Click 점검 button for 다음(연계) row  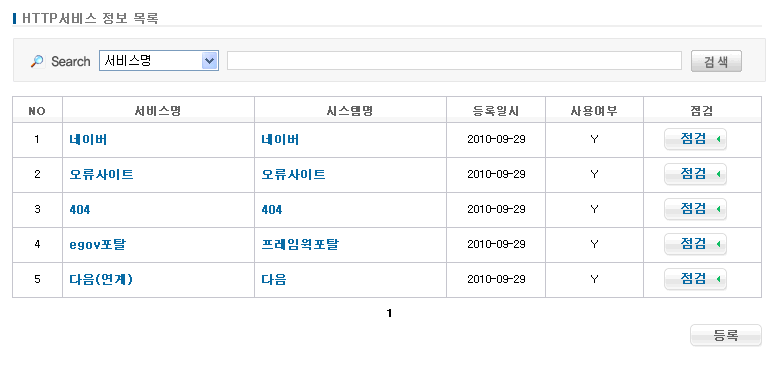695,279
